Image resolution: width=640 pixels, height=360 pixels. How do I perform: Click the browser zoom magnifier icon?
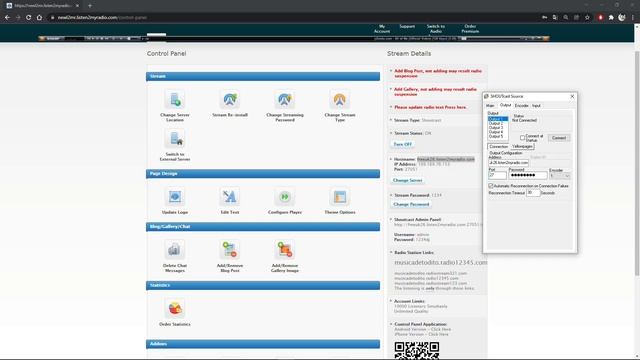[566, 18]
